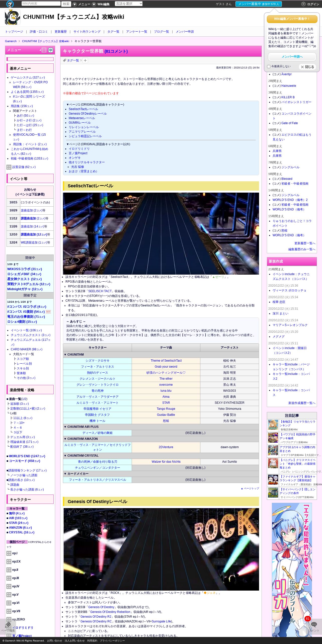This screenshot has width=322, height=644.
Task: Open ブログ一覧 nav item
Action: [162, 32]
